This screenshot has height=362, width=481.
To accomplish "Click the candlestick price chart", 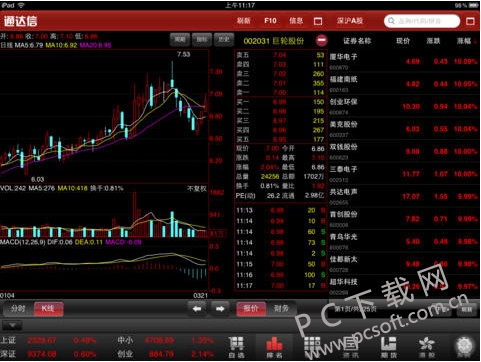I will point(104,116).
